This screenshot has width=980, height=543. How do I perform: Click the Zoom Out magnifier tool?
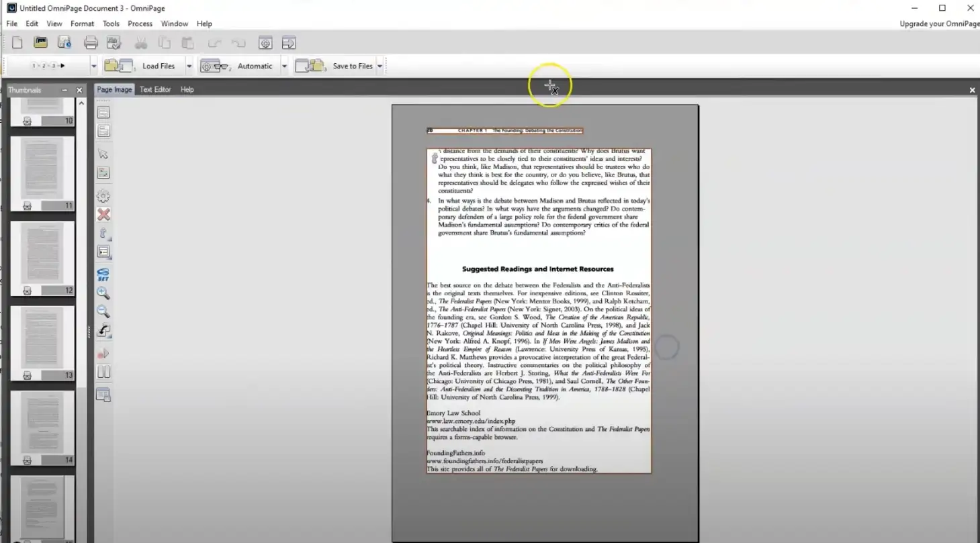pos(103,311)
